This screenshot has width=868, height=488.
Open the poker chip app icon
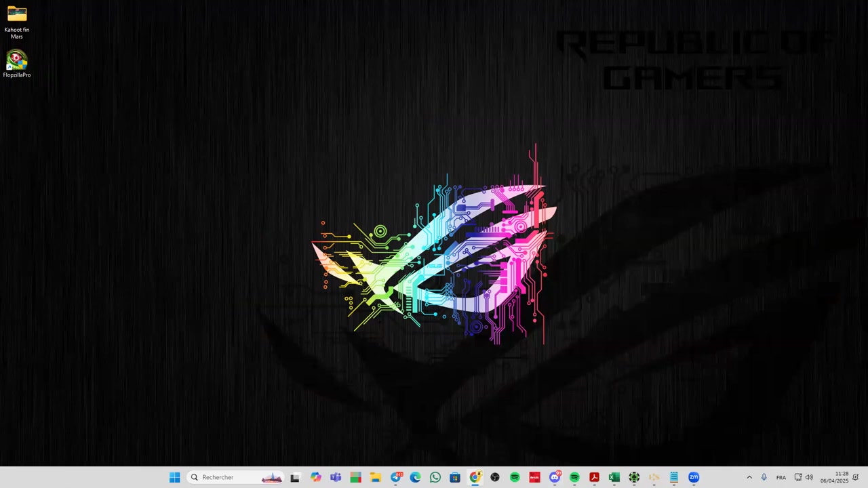(634, 477)
